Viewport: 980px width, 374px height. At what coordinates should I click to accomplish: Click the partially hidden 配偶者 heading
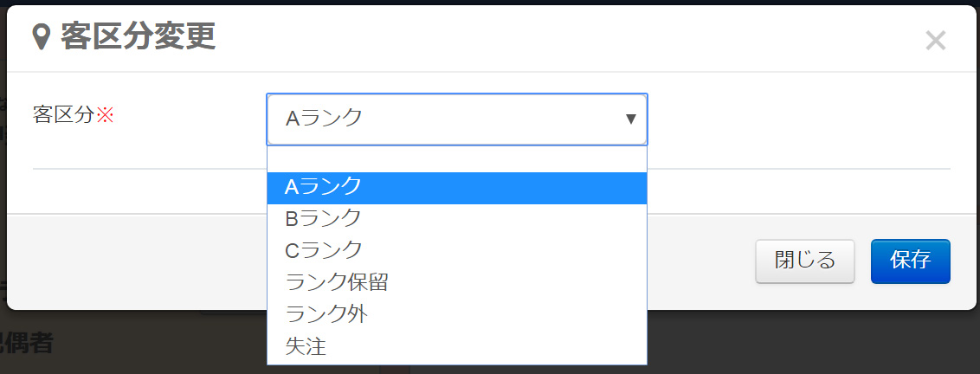26,344
